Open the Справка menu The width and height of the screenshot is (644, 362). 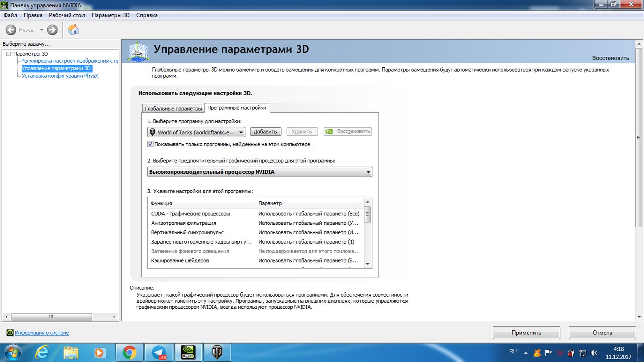pyautogui.click(x=147, y=15)
